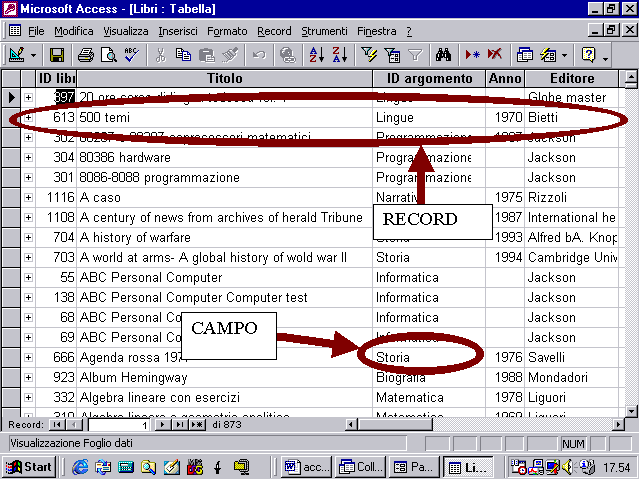Select the Titolo column header
The height and width of the screenshot is (479, 639).
point(225,78)
